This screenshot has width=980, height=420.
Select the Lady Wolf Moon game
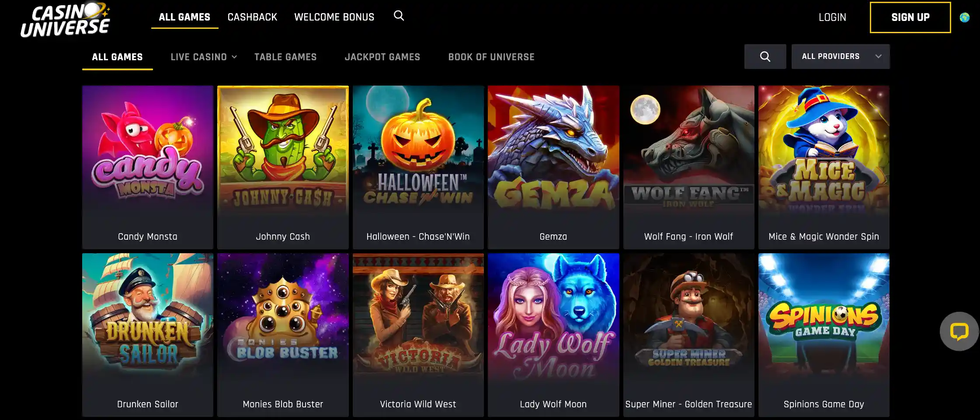[553, 335]
